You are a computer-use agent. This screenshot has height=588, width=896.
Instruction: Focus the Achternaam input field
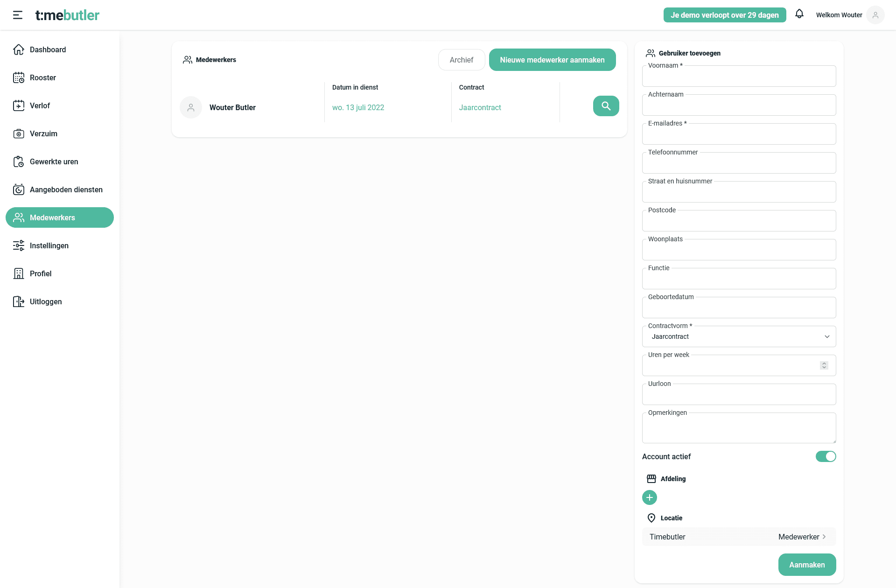[739, 105]
